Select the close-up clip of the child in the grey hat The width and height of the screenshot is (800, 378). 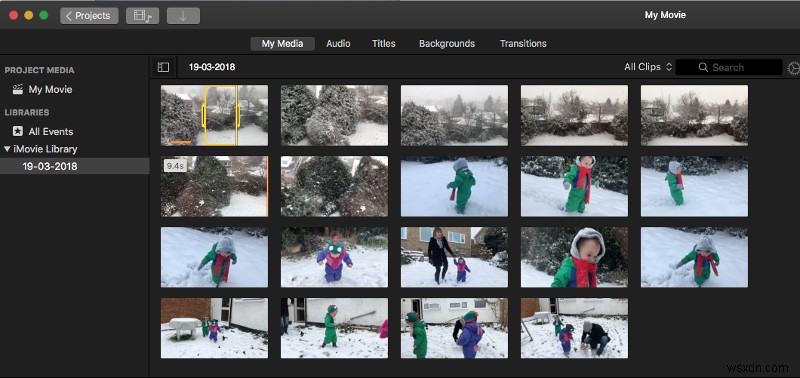click(574, 257)
